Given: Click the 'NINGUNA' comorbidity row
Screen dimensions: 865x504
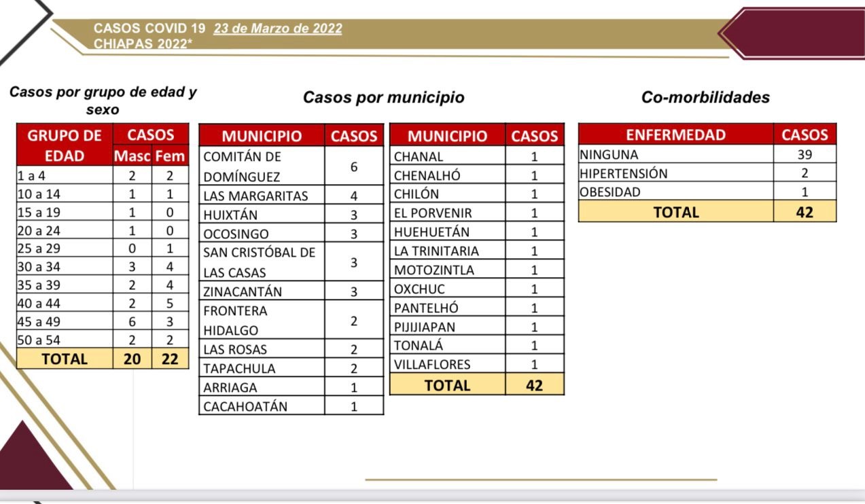Looking at the screenshot, I should 707,155.
